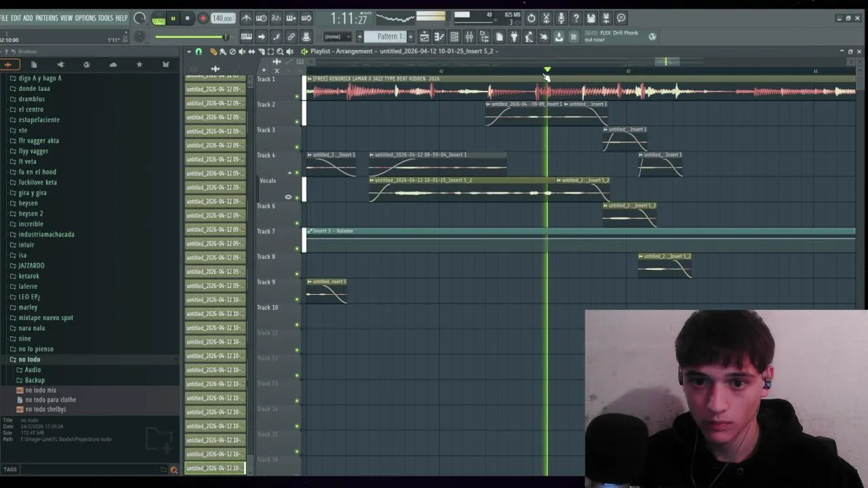Mute Track 8 with its green dot

[297, 274]
